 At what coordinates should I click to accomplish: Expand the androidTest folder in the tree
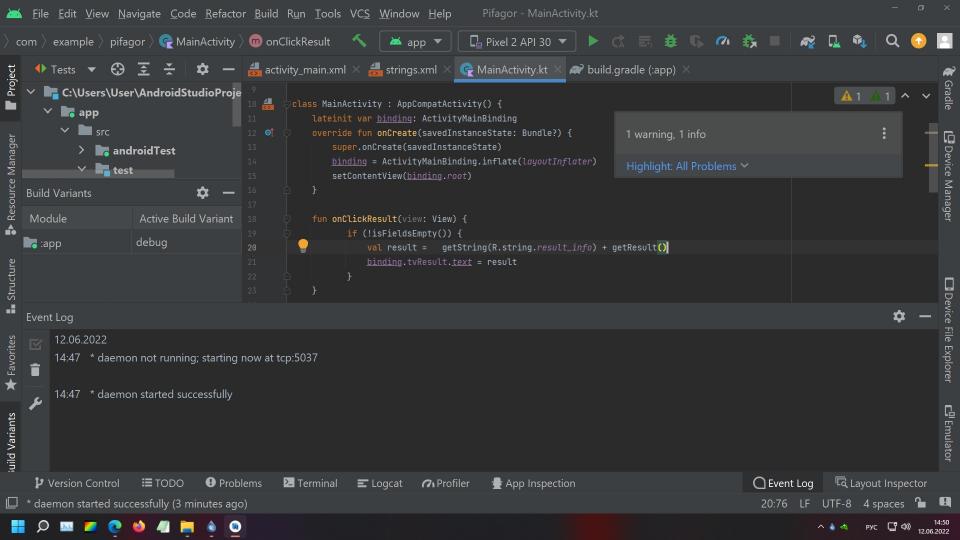[83, 150]
